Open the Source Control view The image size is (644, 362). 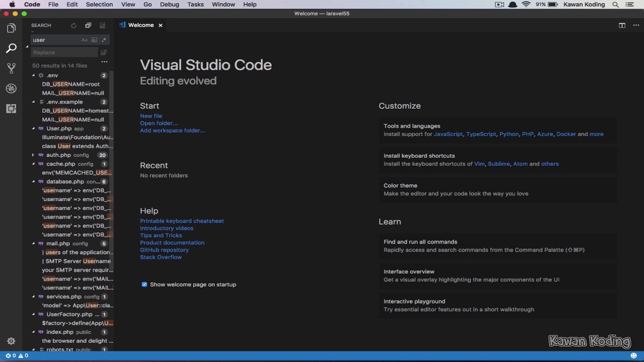coord(11,68)
